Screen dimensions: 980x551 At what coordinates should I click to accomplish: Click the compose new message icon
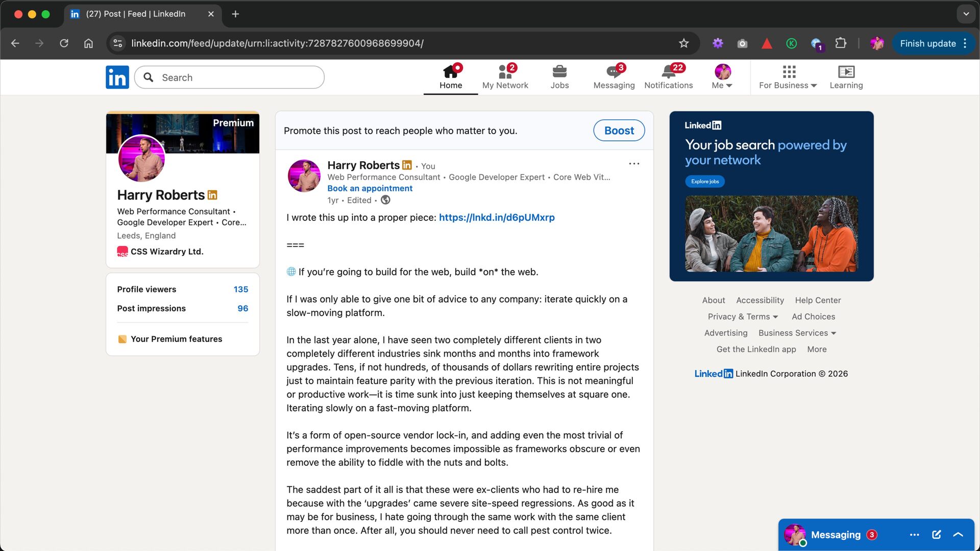click(936, 535)
